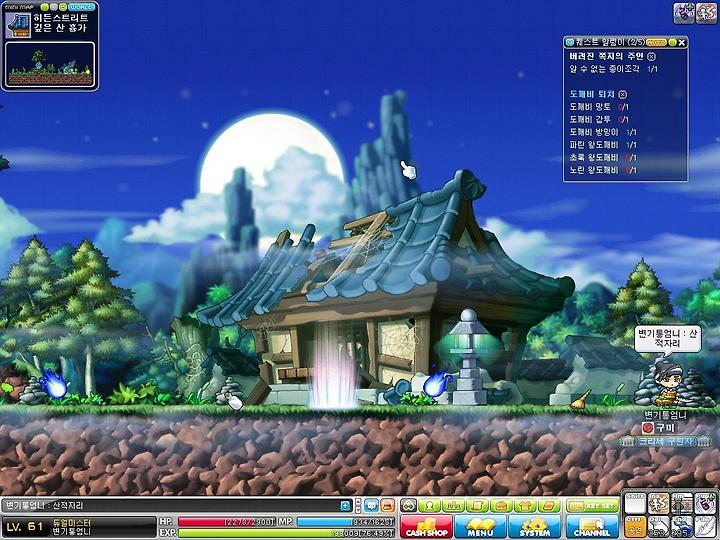
Task: Open the SYSTEM button
Action: pos(534,527)
